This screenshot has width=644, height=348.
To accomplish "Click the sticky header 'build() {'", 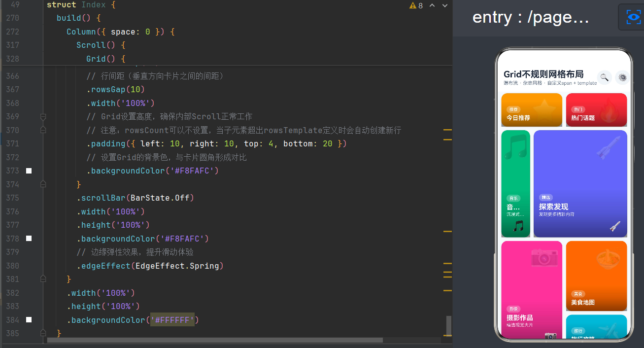I will point(79,18).
